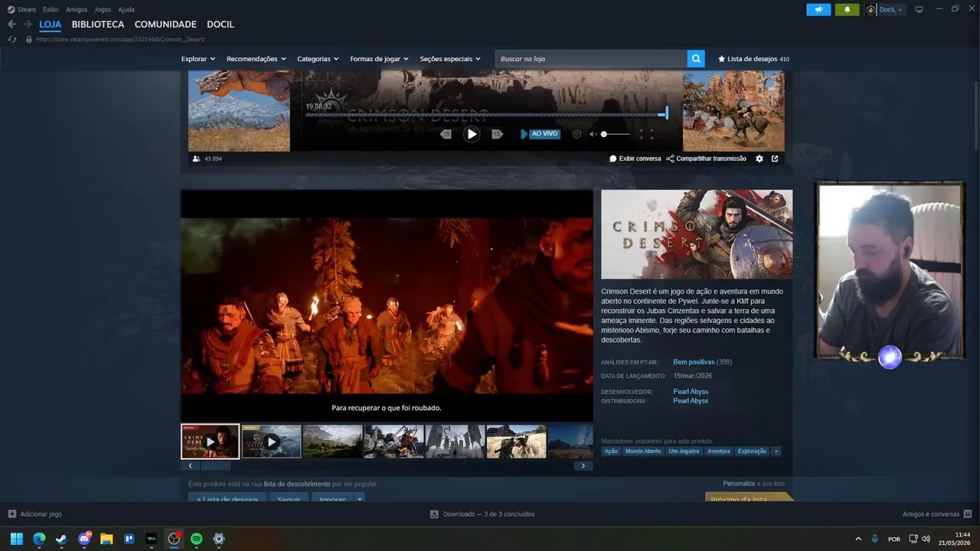Adjust the broadcast volume slider
The image size is (980, 551).
pyautogui.click(x=615, y=134)
